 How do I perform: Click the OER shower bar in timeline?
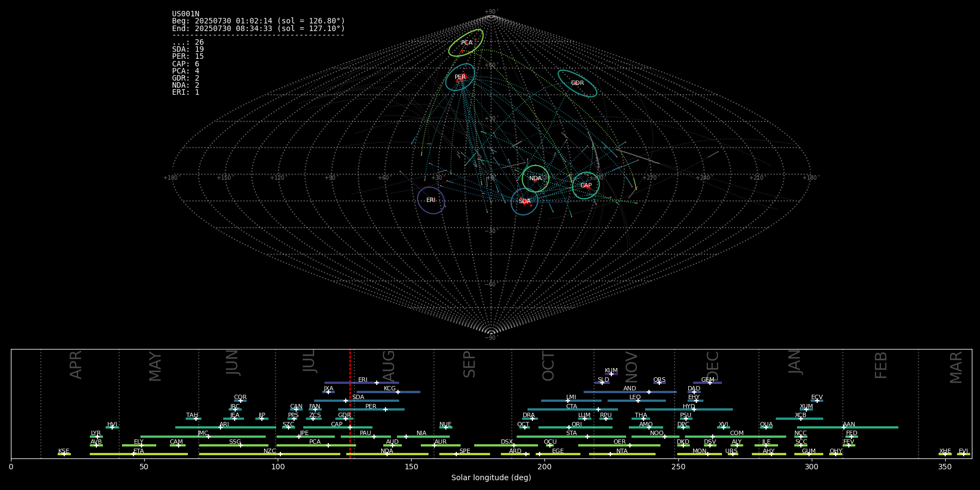click(619, 445)
